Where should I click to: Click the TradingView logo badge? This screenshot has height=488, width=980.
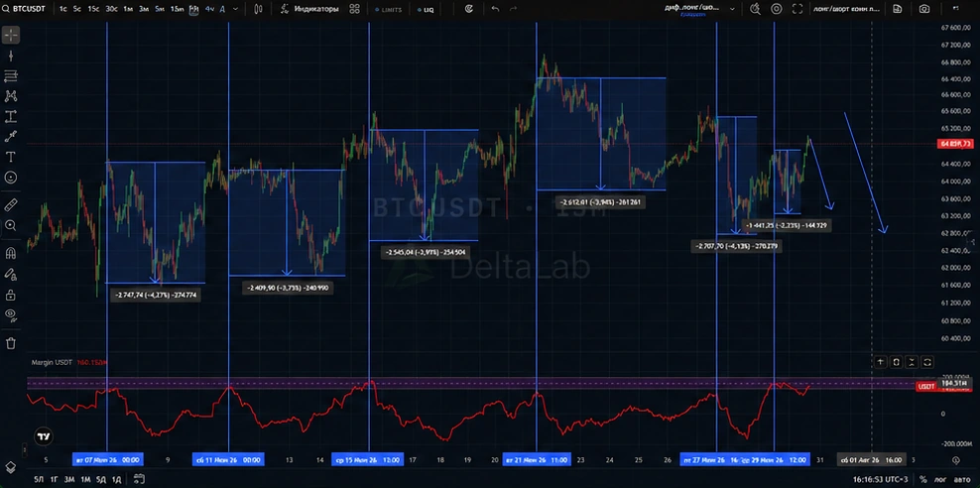[x=43, y=436]
